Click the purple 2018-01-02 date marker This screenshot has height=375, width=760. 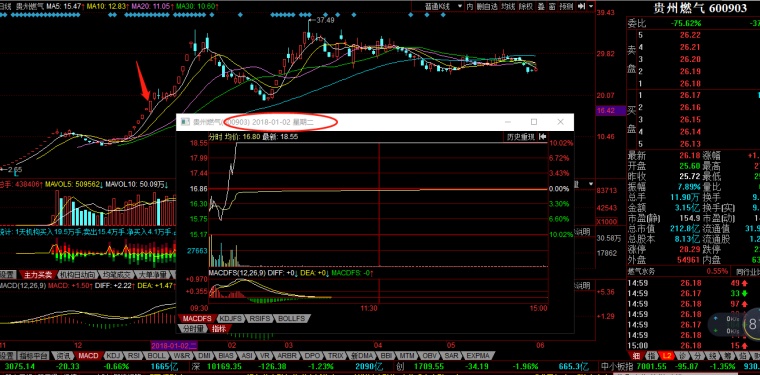click(x=174, y=345)
